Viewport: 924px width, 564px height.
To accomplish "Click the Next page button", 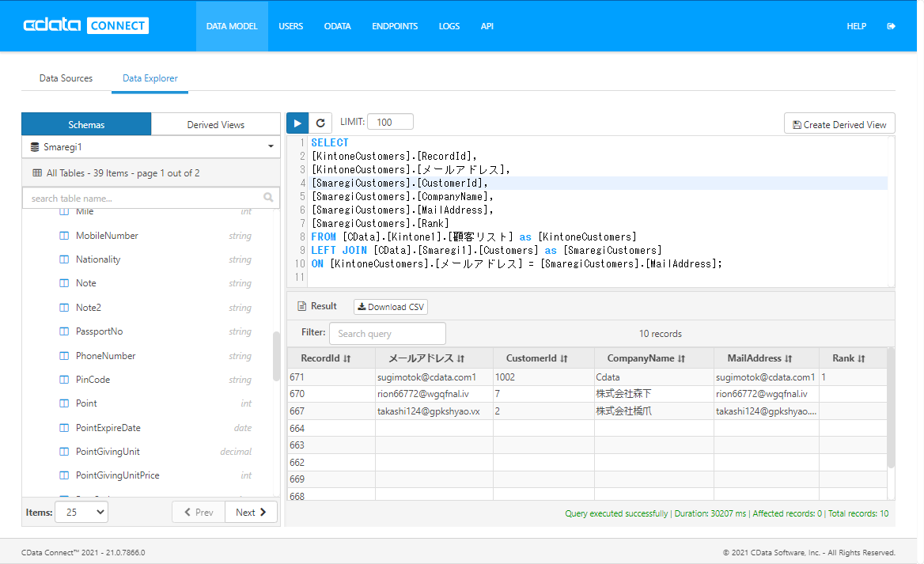I will (x=251, y=512).
